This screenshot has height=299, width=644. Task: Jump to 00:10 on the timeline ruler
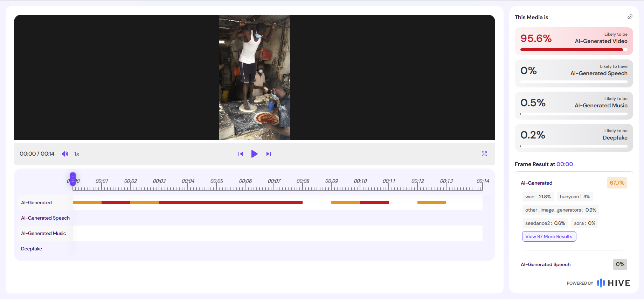tap(360, 181)
